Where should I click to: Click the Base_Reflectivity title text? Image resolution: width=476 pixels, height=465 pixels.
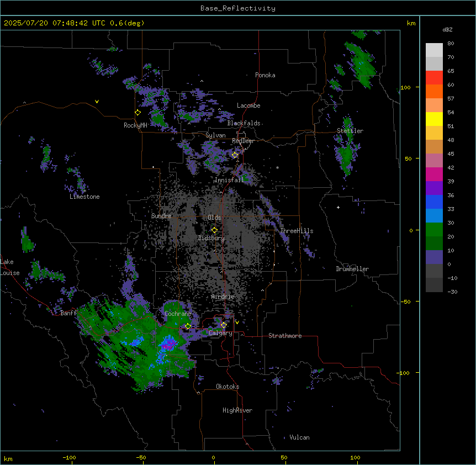tap(238, 8)
